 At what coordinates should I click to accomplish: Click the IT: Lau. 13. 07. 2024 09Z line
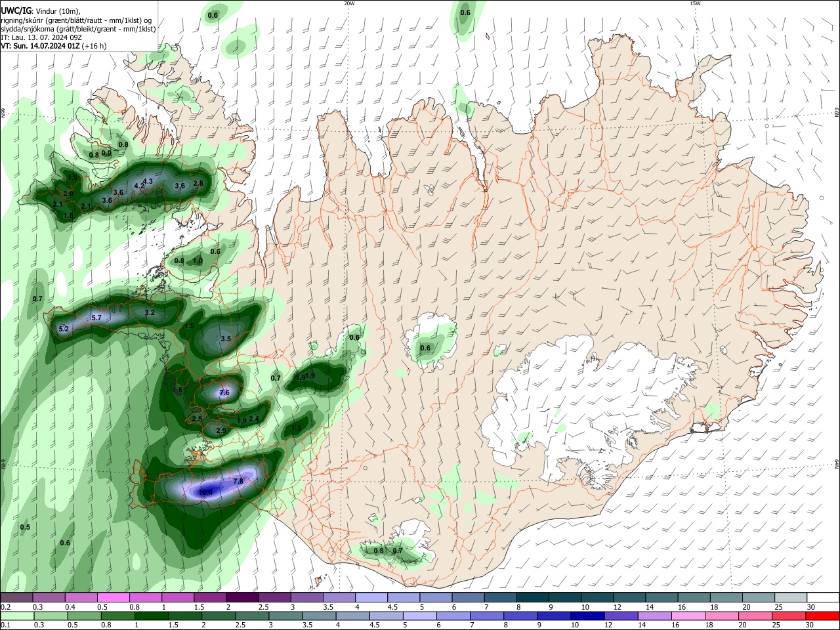[41, 37]
